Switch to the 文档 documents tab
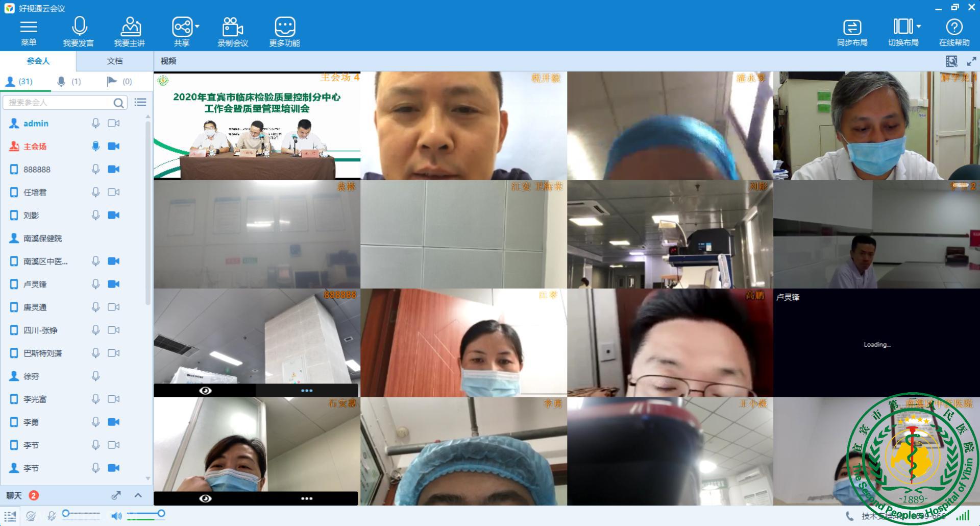Viewport: 980px width, 526px height. [114, 61]
